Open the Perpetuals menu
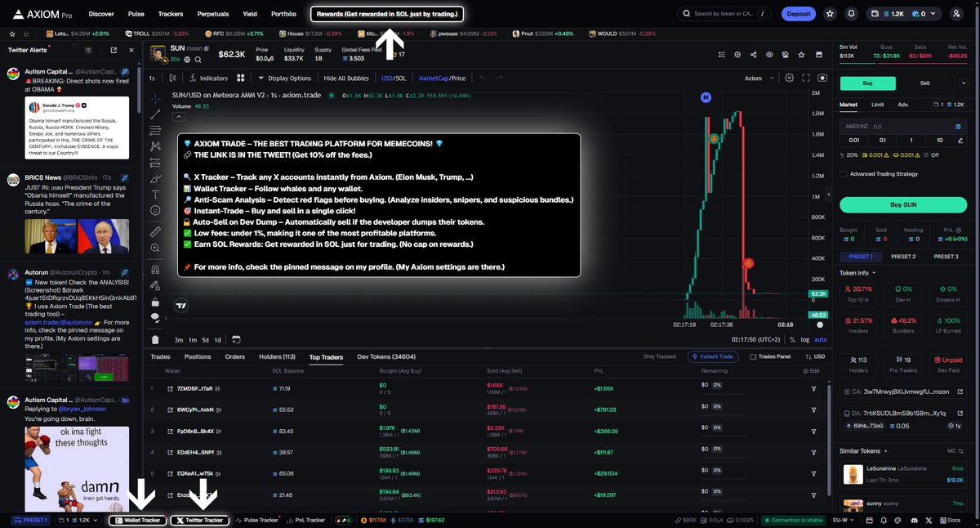The width and height of the screenshot is (980, 528). click(213, 14)
